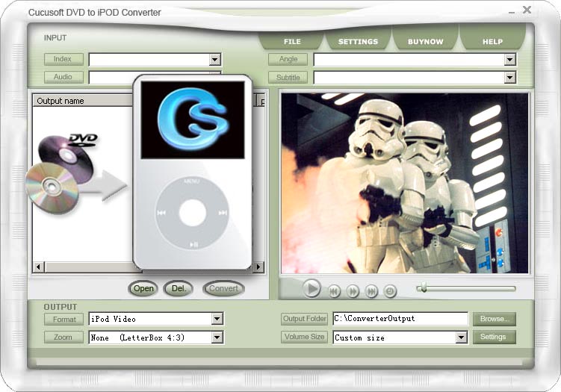Click the output folder path field
The width and height of the screenshot is (561, 392).
(400, 318)
